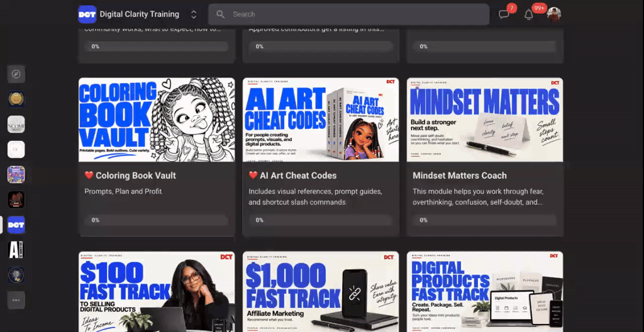Open the notifications bell icon
The width and height of the screenshot is (644, 332).
pyautogui.click(x=529, y=14)
